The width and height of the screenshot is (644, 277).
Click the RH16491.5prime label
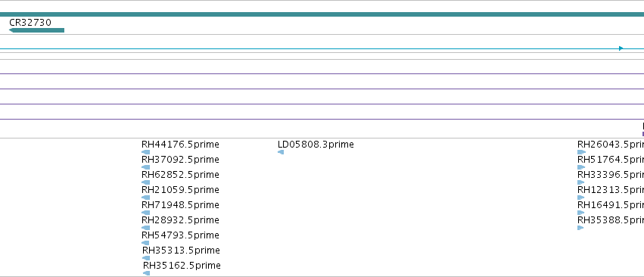611,205
